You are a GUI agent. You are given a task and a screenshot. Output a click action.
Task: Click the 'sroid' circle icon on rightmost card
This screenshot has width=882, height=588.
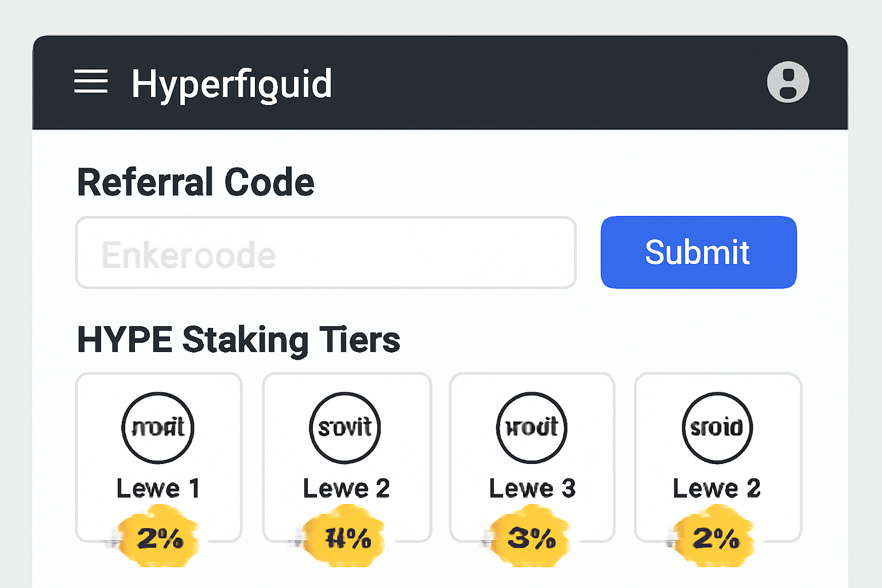click(717, 427)
